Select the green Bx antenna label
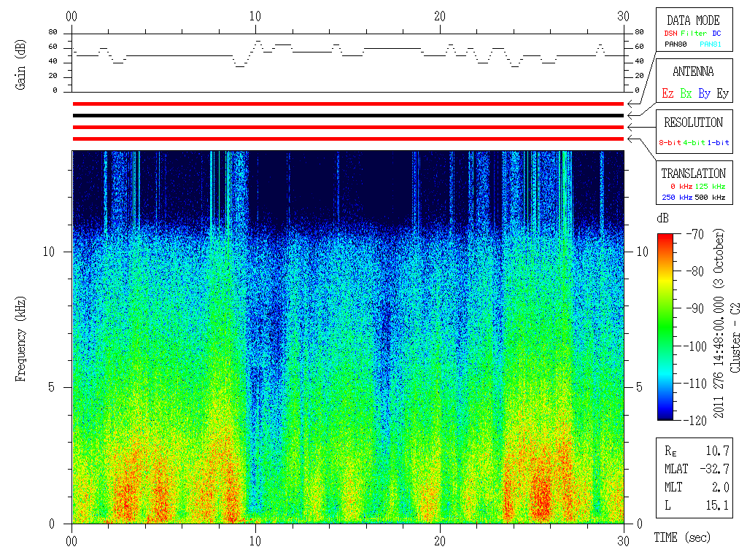Screen dimensions: 747x560 (686, 93)
